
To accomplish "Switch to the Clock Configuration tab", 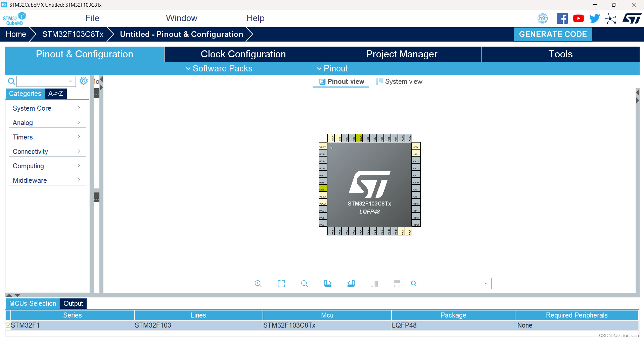I will click(243, 54).
